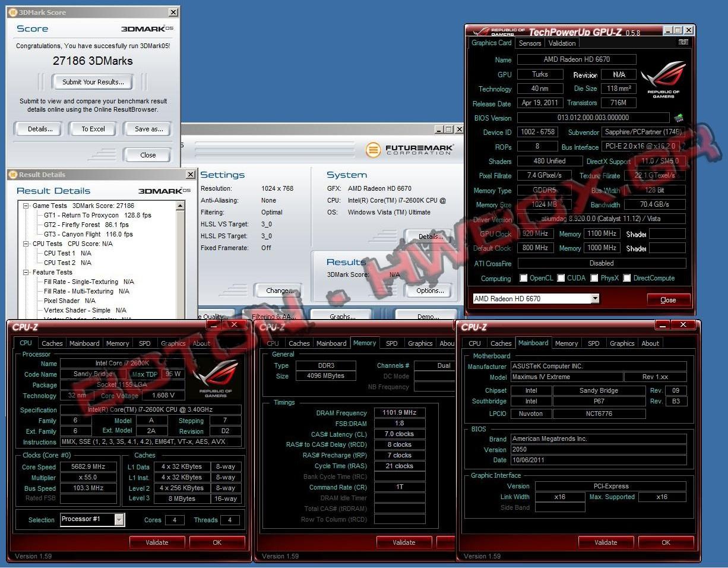Open Caches tab in CPU-Z Processor window

pos(52,343)
